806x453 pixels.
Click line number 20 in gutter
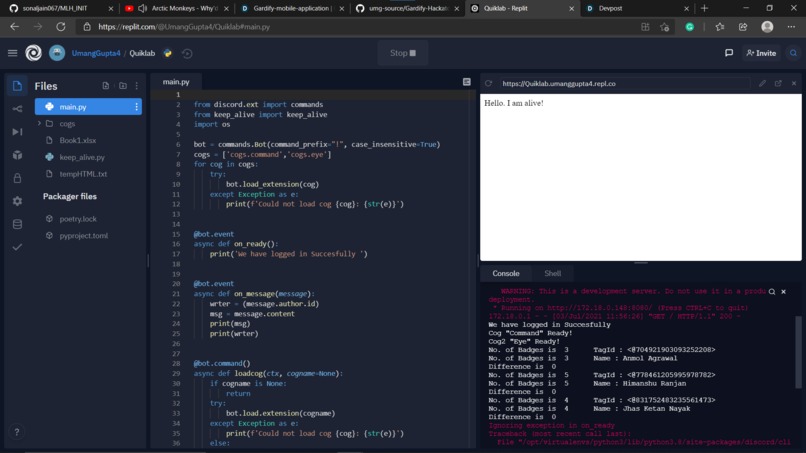click(176, 284)
